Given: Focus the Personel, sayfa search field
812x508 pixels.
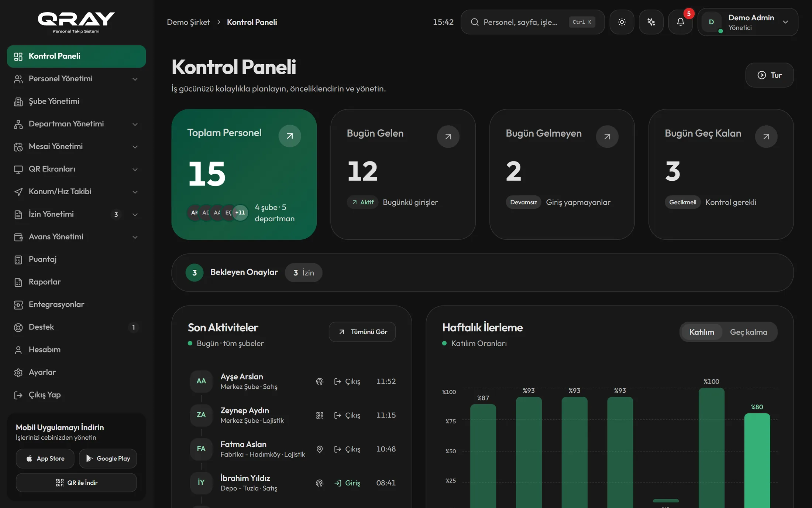Looking at the screenshot, I should point(533,22).
